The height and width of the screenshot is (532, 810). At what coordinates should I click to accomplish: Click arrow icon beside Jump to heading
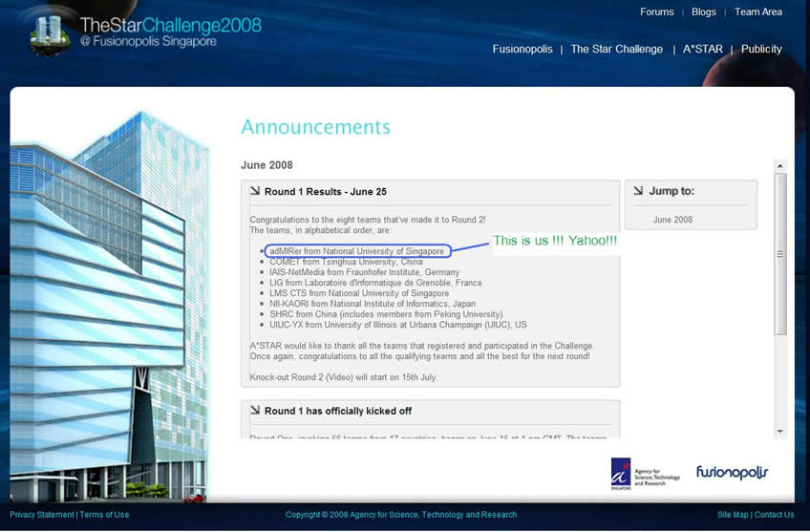638,191
